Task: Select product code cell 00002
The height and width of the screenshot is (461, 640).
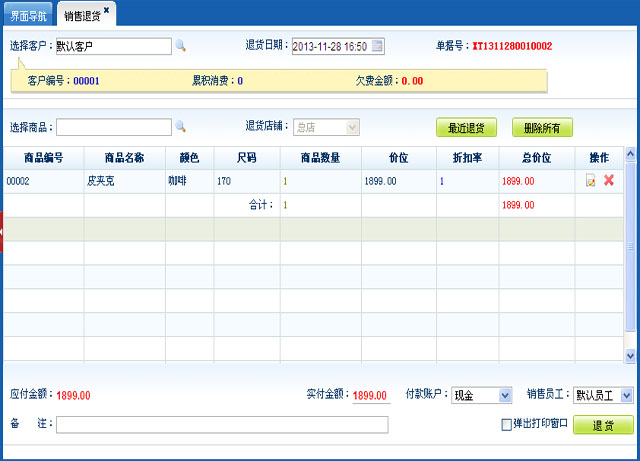Action: click(44, 181)
